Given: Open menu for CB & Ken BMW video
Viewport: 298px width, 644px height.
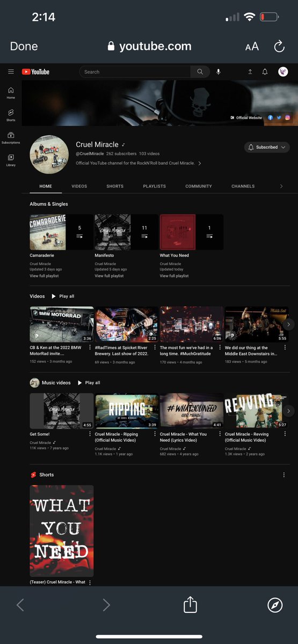Looking at the screenshot, I should 90,348.
